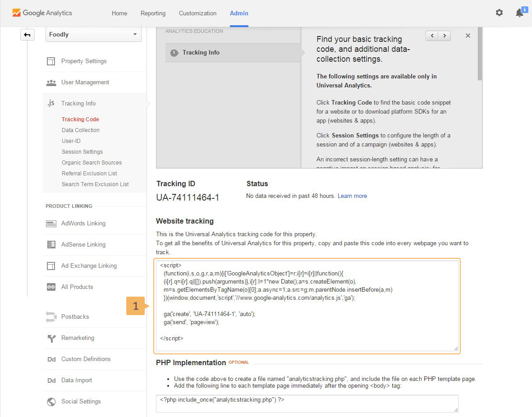Click the AdWords Linking icon
Image resolution: width=532 pixels, height=417 pixels.
coord(51,224)
